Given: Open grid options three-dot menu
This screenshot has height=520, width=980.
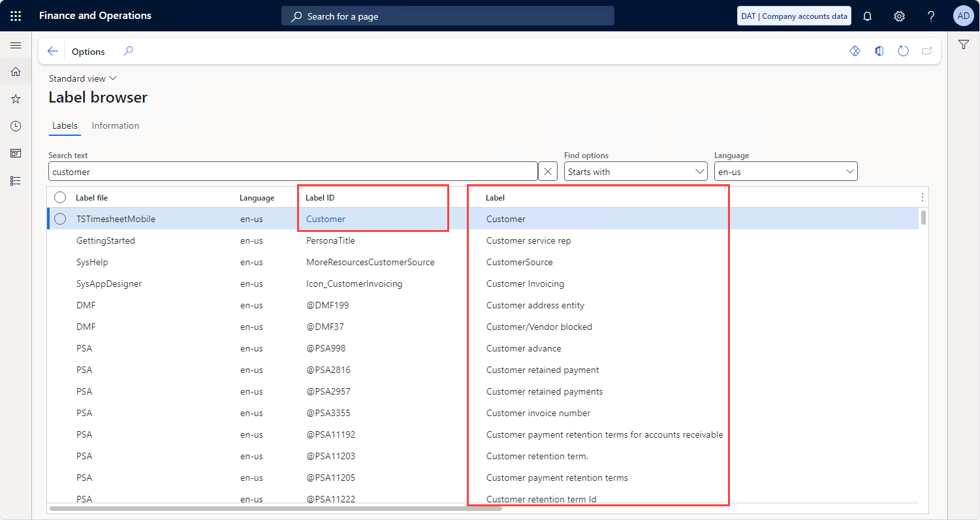Looking at the screenshot, I should [922, 197].
